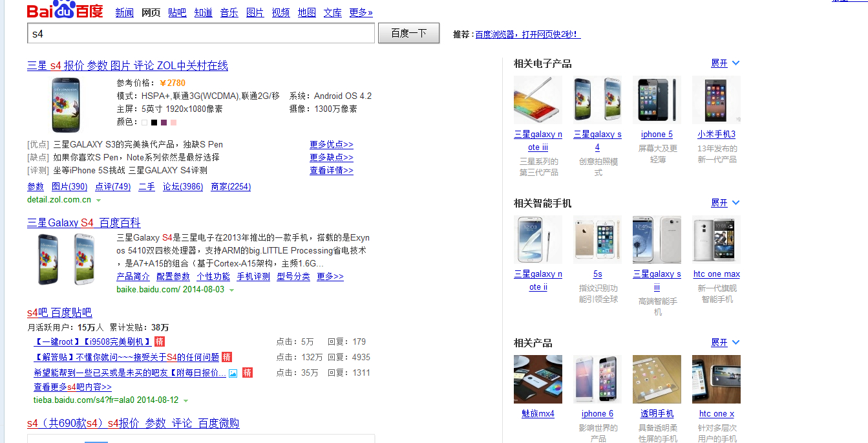Open 参数 link under ZOL result
Screen dimensions: 868x443
click(x=36, y=186)
